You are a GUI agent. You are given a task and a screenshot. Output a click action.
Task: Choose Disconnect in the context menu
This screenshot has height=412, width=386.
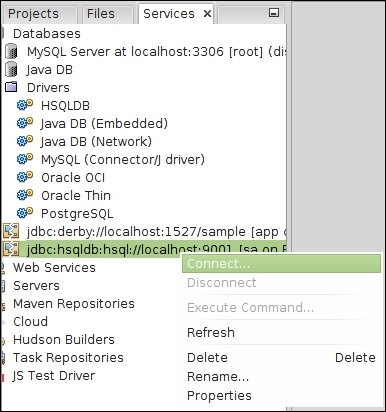click(x=281, y=283)
